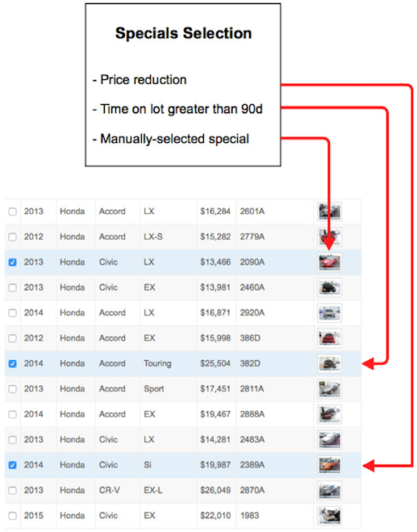This screenshot has width=417, height=532.
Task: Click the Accord Touring 382D photo thumbnail
Action: [329, 364]
